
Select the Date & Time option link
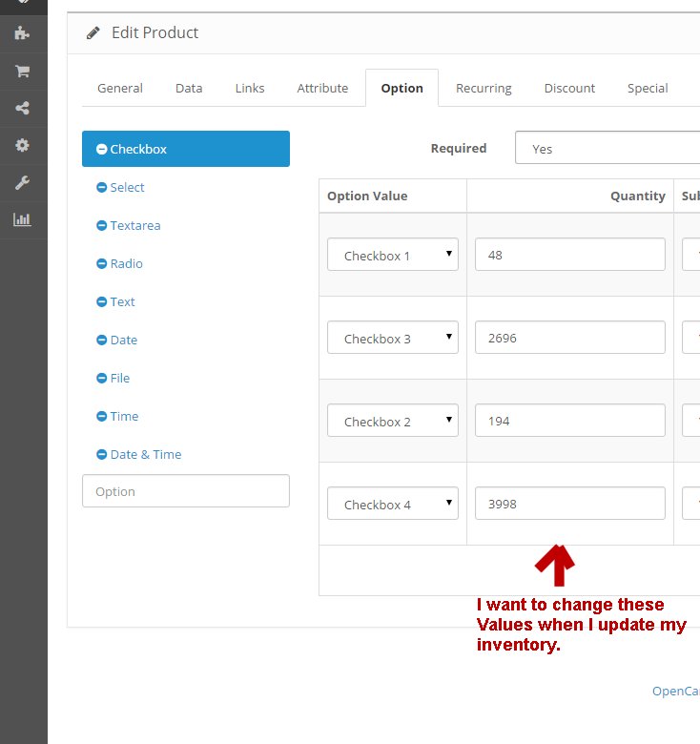click(146, 455)
